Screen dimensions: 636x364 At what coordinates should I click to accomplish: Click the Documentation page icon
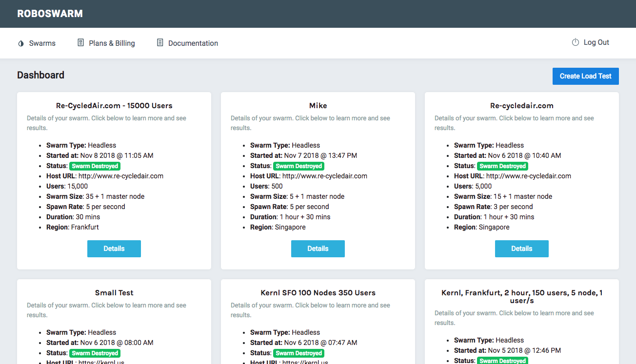click(160, 43)
